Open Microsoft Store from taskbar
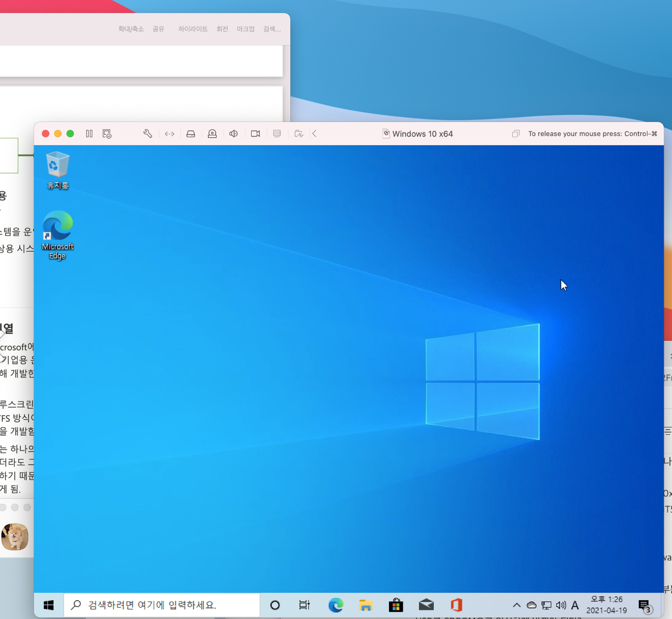Screen dimensions: 672x619 point(396,605)
